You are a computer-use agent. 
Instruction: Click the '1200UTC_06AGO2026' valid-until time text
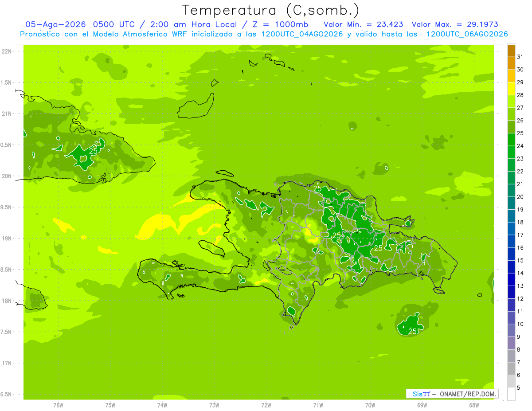(467, 34)
